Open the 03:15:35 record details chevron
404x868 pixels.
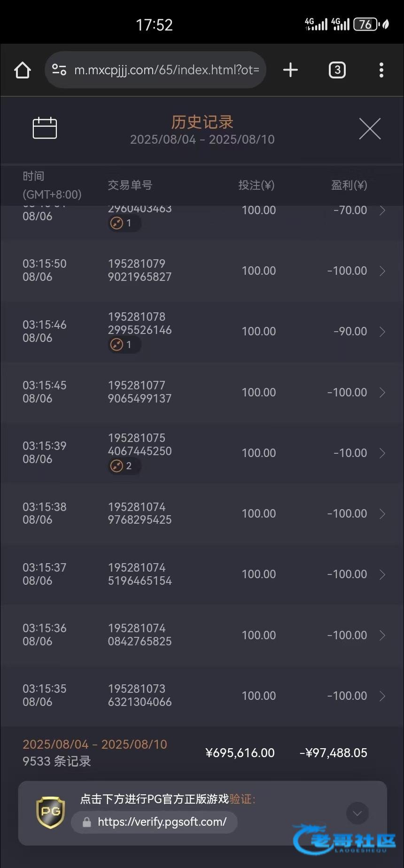coord(382,696)
